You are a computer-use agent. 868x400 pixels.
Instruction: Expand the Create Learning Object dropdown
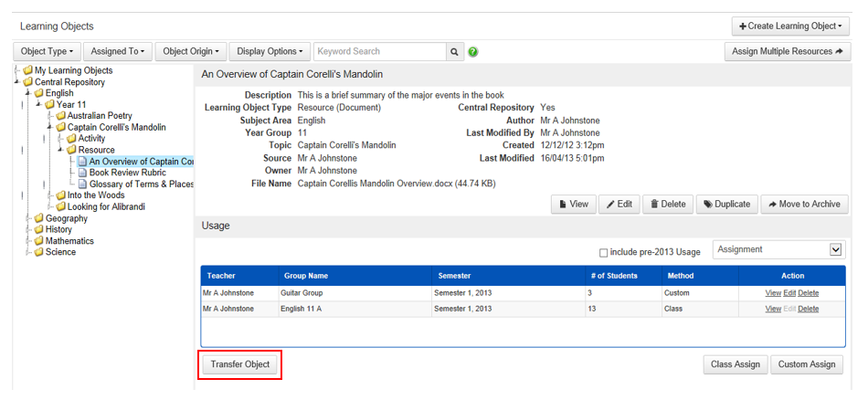[x=790, y=26]
